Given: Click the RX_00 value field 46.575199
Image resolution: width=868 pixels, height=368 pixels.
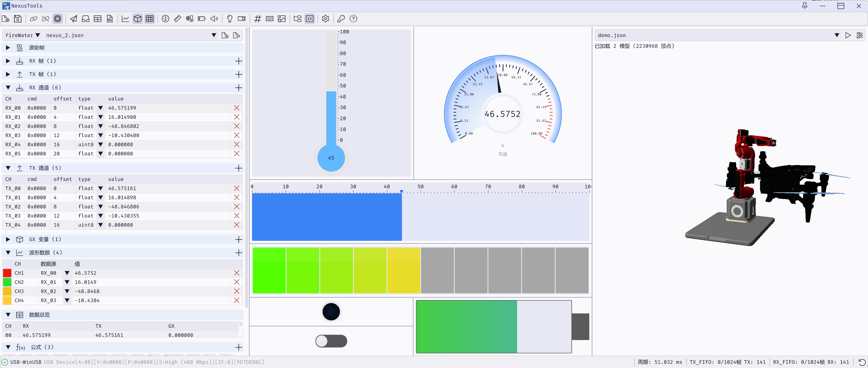Looking at the screenshot, I should pyautogui.click(x=122, y=108).
